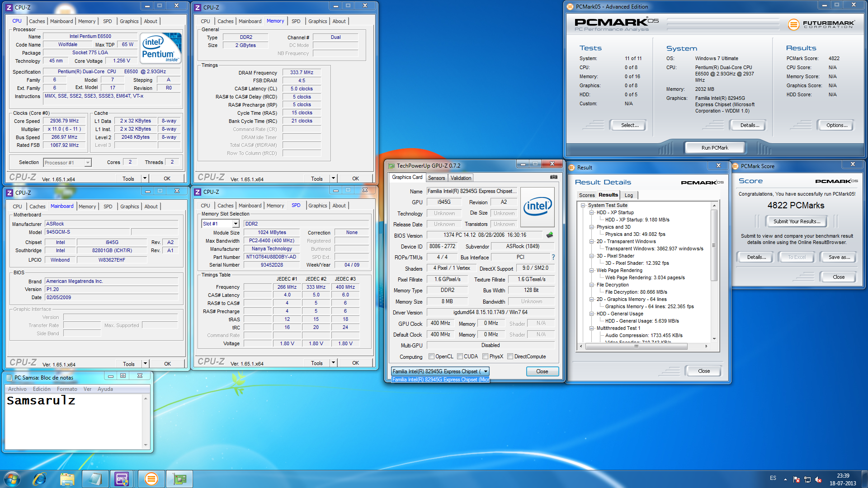Open the Tools dropdown arrow in CPU-Z Memory window

[x=333, y=178]
